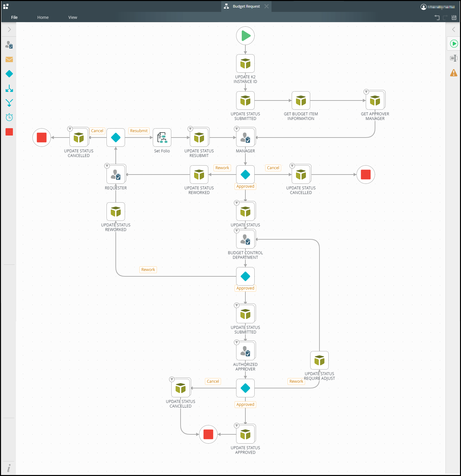Expand the marker on BUDGET CONTROL DEPARTMENT
The height and width of the screenshot is (476, 461).
tap(236, 230)
